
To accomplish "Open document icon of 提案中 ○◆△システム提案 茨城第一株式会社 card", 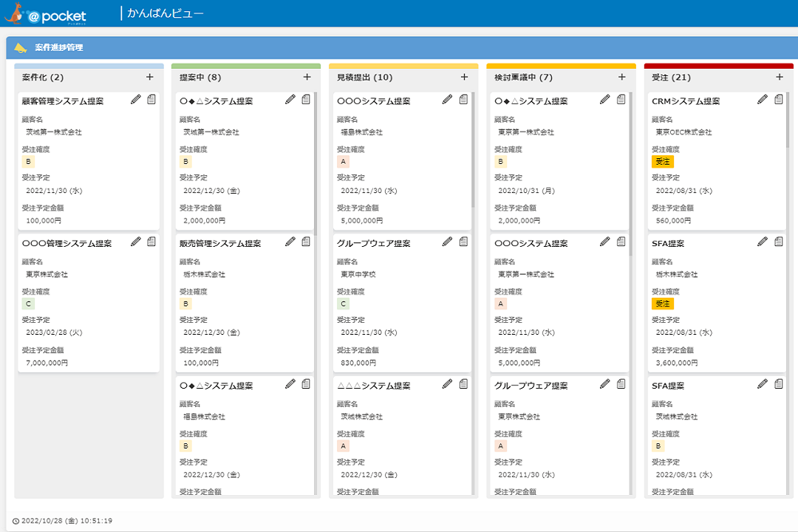I will [x=306, y=99].
